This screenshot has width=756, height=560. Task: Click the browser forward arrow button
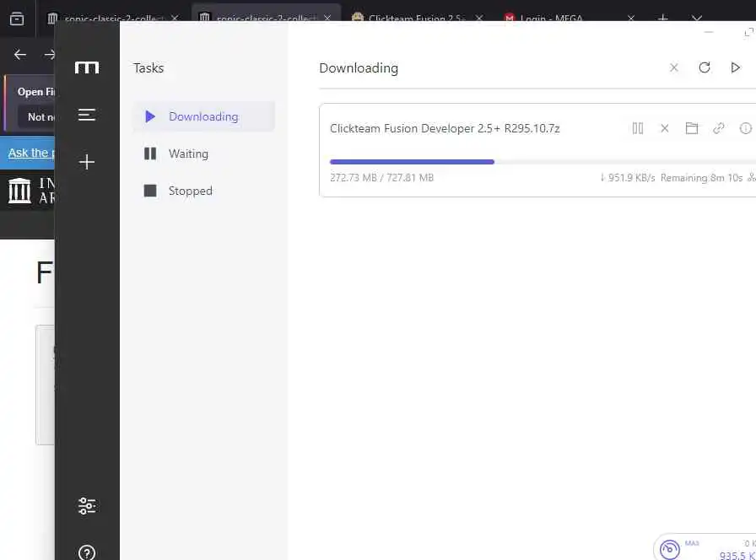(x=49, y=55)
